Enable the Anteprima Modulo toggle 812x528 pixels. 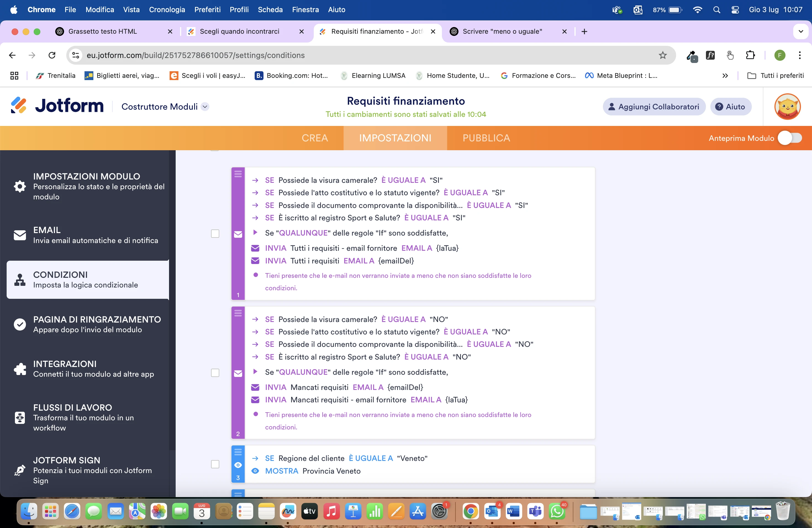click(790, 138)
